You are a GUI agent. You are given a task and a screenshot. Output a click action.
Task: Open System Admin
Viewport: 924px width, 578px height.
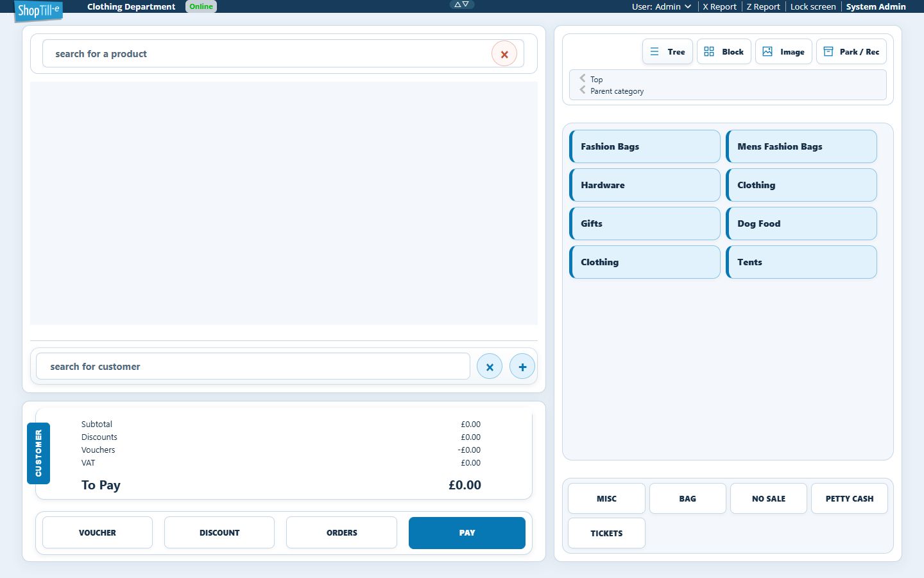876,6
